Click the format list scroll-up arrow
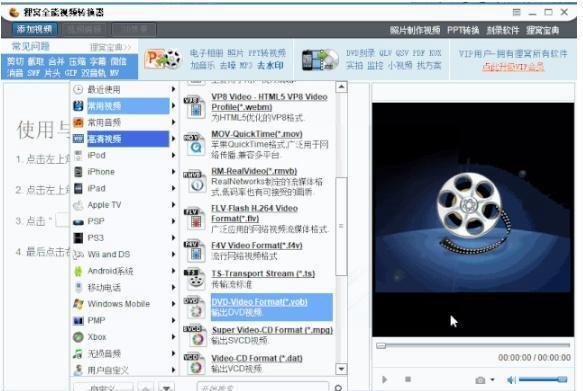583x391 pixels. tap(341, 87)
